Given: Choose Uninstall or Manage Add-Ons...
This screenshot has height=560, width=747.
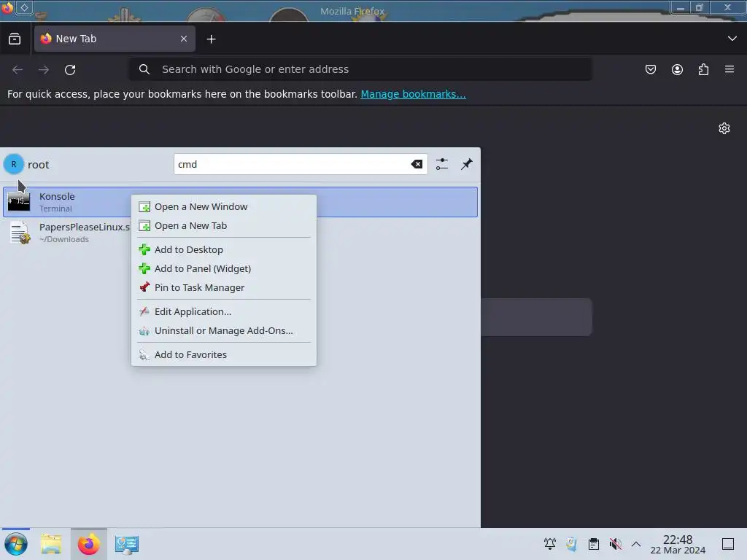Looking at the screenshot, I should click(224, 330).
